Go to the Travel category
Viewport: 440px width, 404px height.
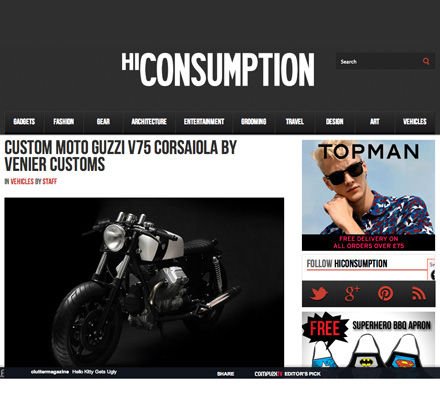[295, 121]
